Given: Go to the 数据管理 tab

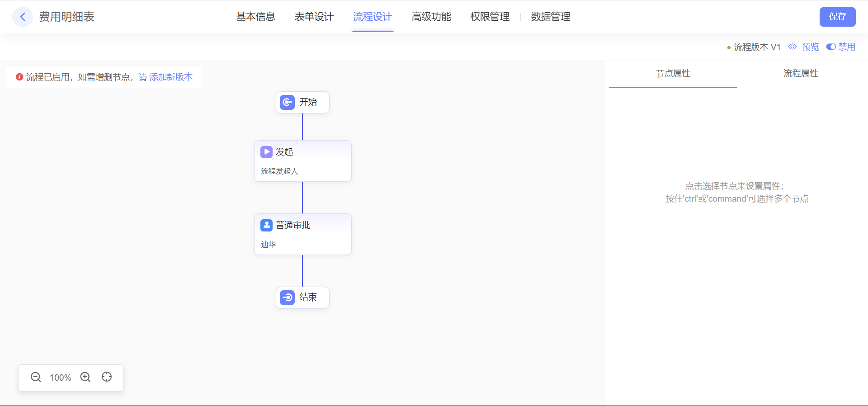Looking at the screenshot, I should [550, 17].
